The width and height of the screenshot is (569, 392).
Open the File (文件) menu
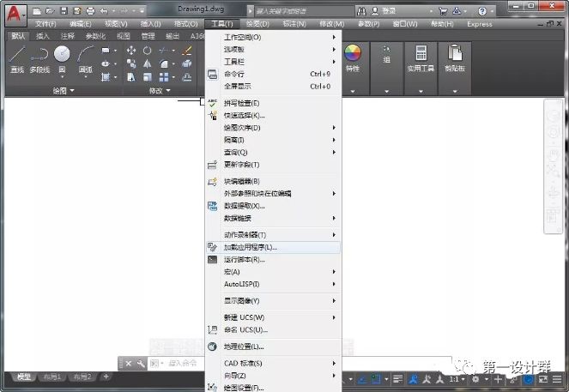click(45, 24)
